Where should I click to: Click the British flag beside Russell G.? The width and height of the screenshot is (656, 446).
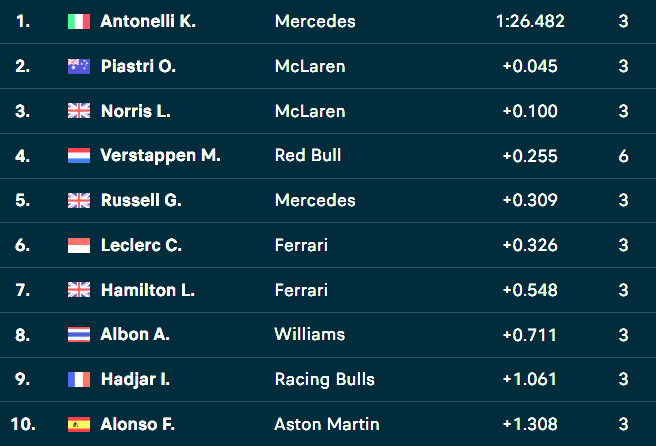coord(79,200)
